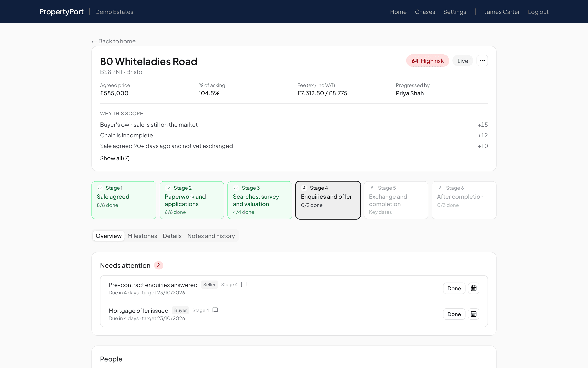This screenshot has width=588, height=368.
Task: Switch to the Overview tab
Action: [x=109, y=236]
